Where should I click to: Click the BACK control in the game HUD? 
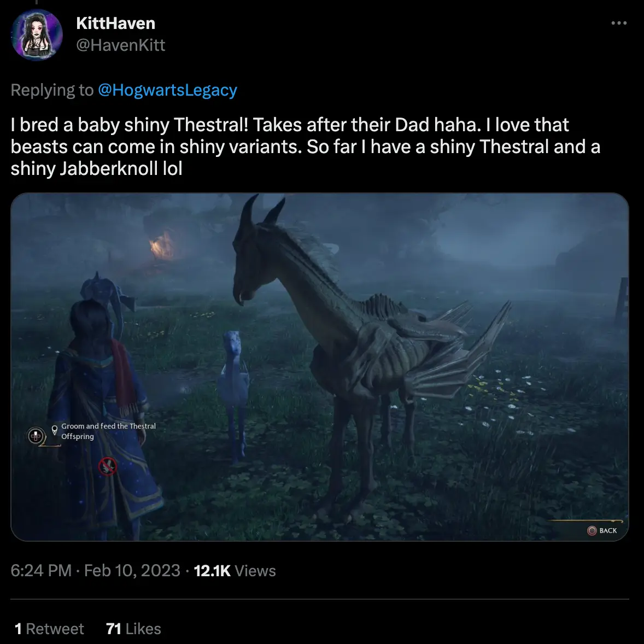(601, 530)
